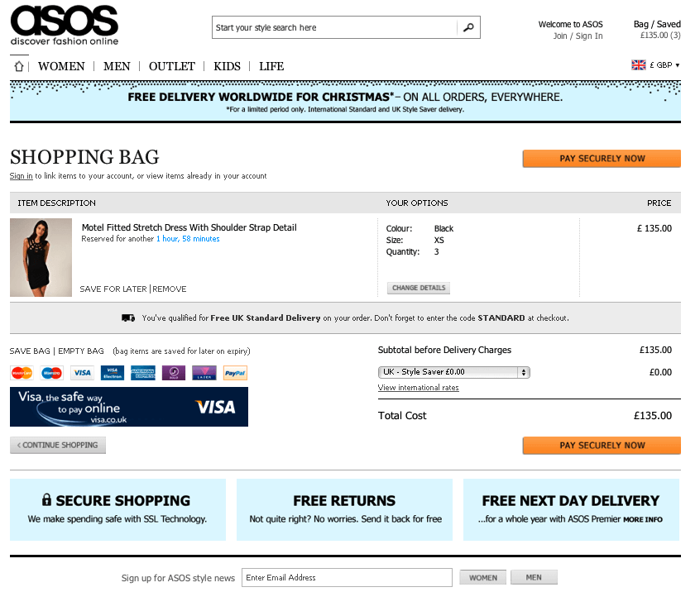Click the Maestro payment icon
Viewport: 700px width, 592px height.
pyautogui.click(x=52, y=373)
